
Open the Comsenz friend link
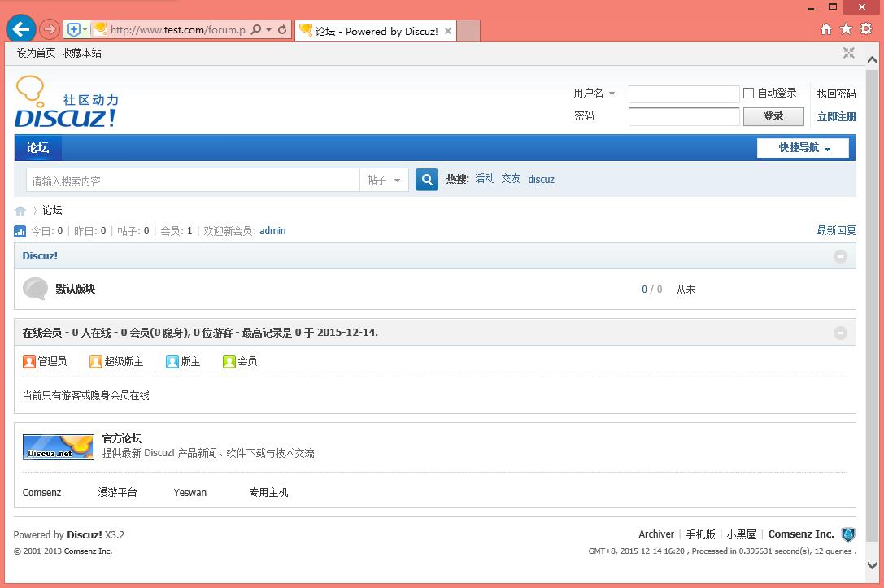click(x=41, y=492)
